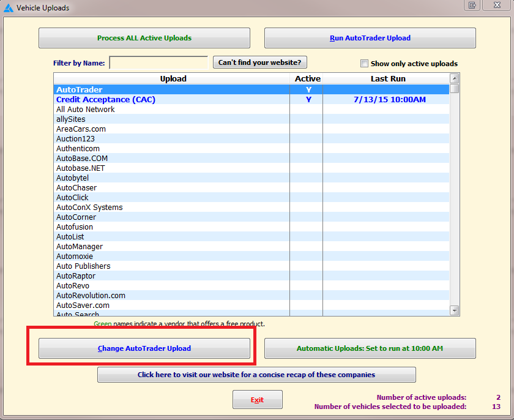Click Change AutoTrader Upload button
The width and height of the screenshot is (514, 420).
(144, 348)
